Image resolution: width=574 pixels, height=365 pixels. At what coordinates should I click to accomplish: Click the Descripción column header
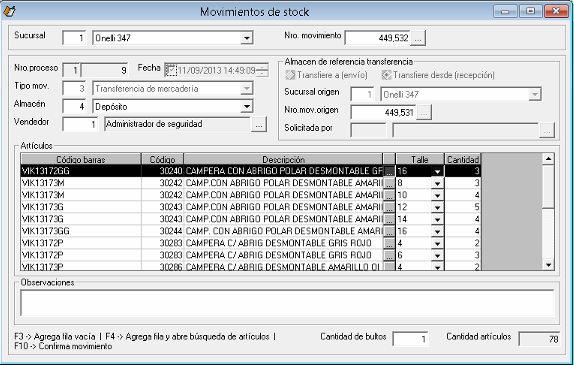point(283,159)
